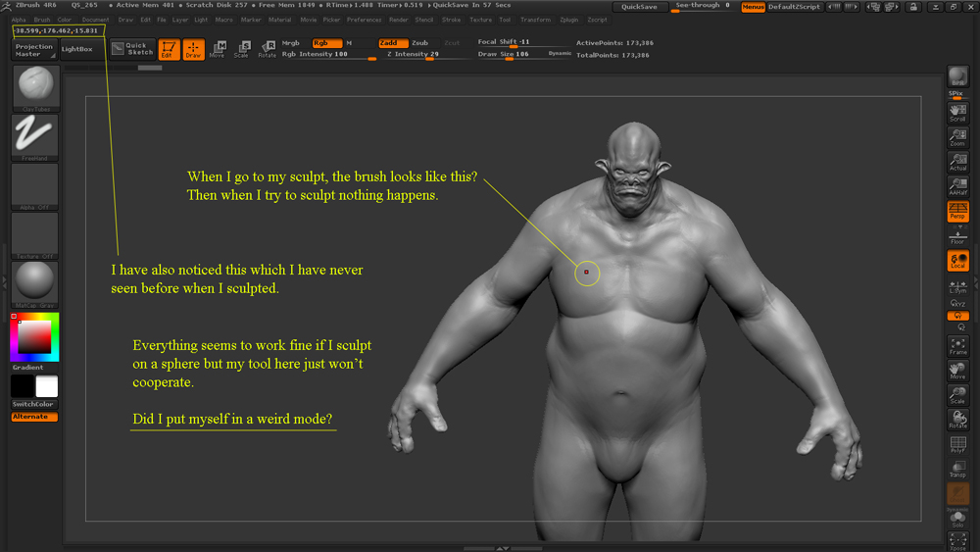Screen dimensions: 980x552
Task: Click the Scroll icon in the right shelf
Action: point(957,112)
